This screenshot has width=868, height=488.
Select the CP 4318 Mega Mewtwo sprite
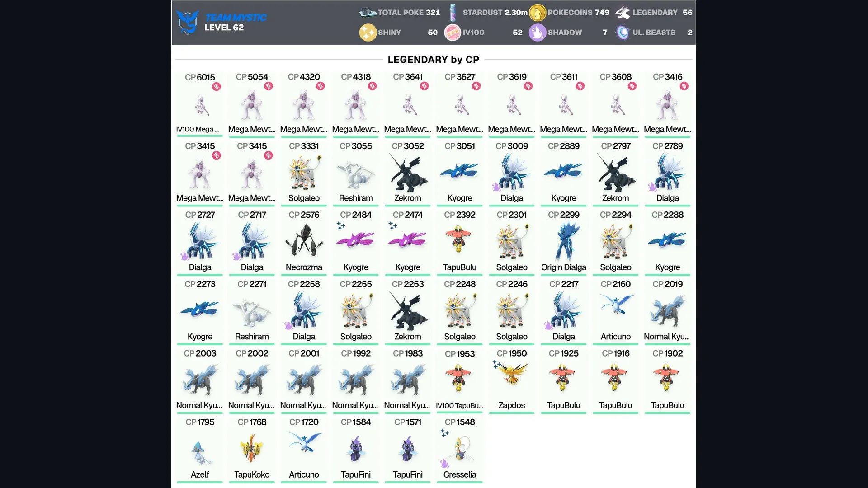point(356,104)
